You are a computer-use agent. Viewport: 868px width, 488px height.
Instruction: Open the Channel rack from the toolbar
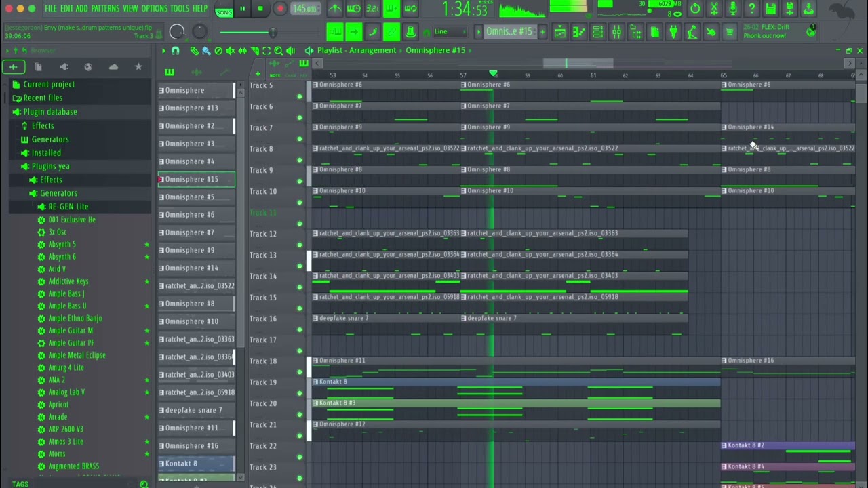click(597, 32)
